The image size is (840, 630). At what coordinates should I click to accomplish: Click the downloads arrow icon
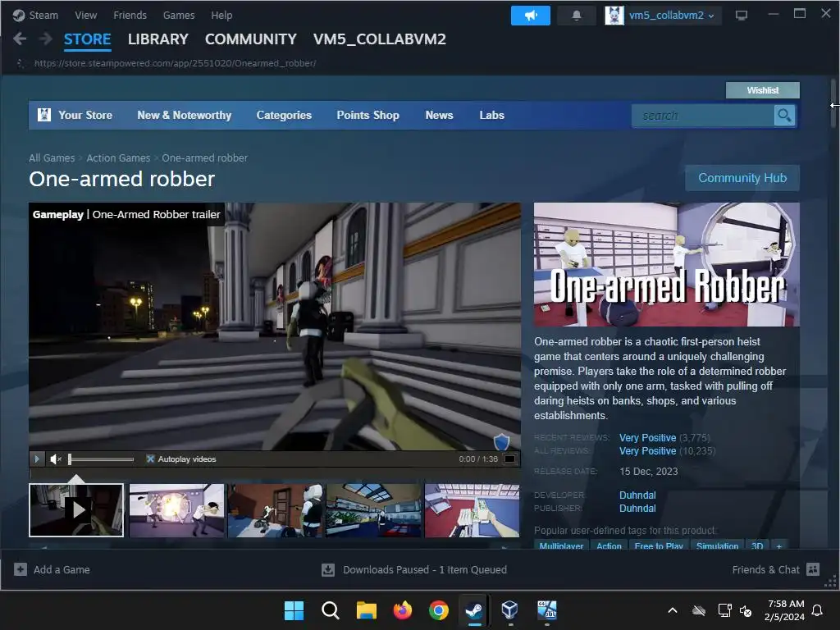[x=328, y=569]
